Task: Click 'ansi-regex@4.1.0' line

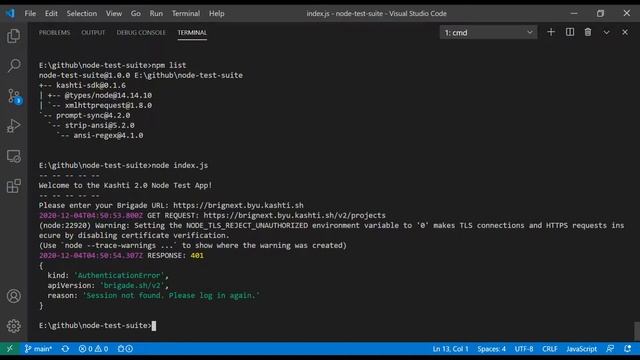Action: point(108,135)
